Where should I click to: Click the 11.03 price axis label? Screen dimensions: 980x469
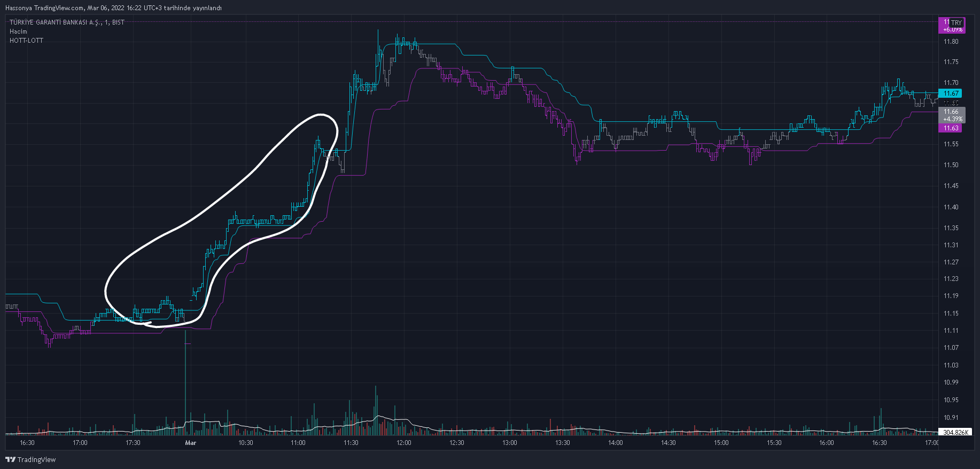[951, 365]
